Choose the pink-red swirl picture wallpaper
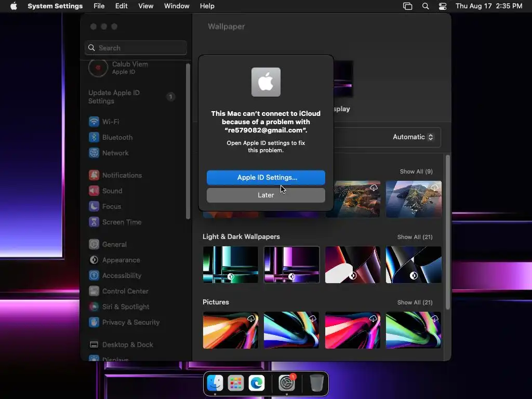 point(353,330)
